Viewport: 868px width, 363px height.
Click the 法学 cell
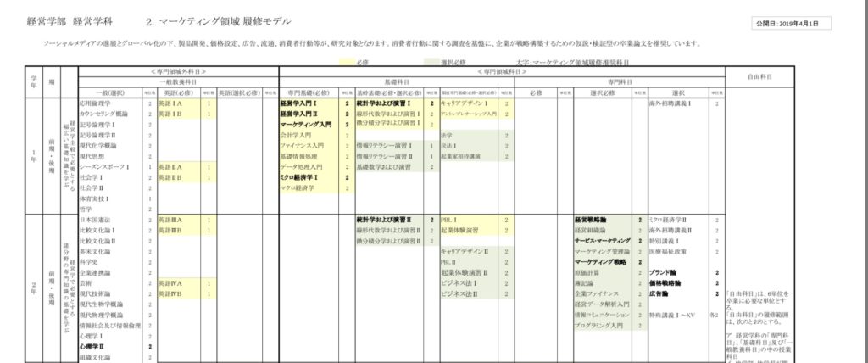click(447, 135)
